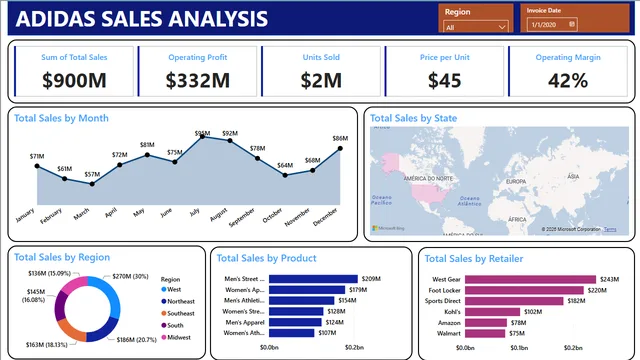
Task: Open the map Terms link
Action: pos(610,229)
